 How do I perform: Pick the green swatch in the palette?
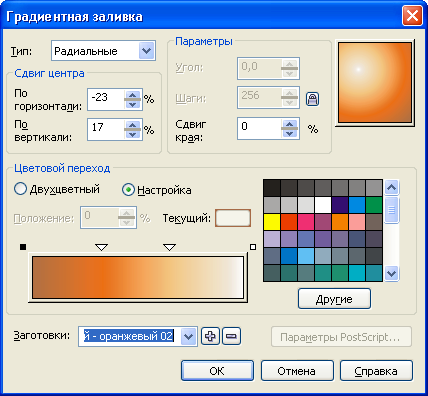[x=374, y=205]
